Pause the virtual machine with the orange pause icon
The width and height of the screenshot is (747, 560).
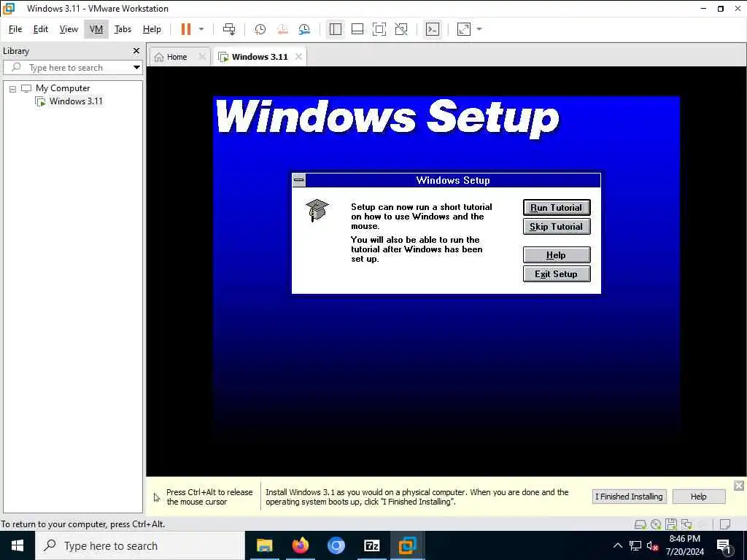point(186,29)
